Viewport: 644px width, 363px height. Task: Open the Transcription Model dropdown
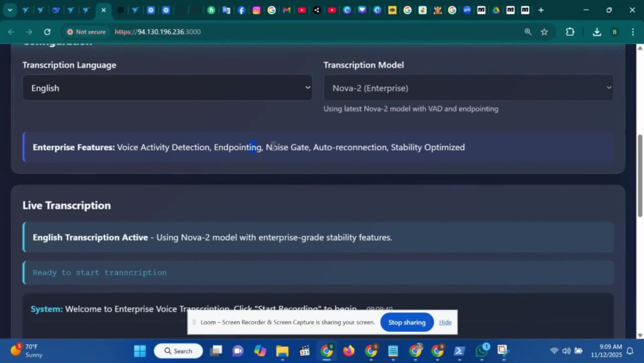tap(469, 88)
